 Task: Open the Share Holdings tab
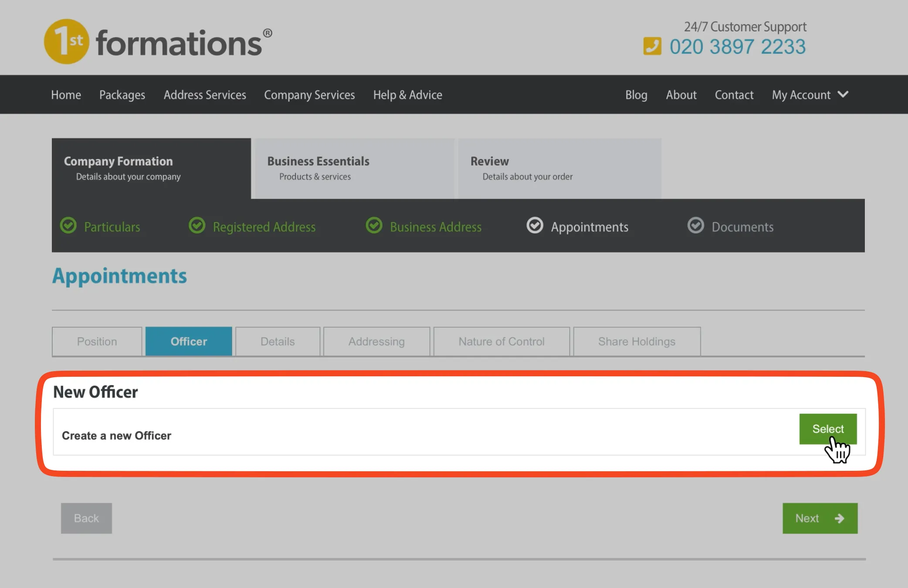click(637, 341)
